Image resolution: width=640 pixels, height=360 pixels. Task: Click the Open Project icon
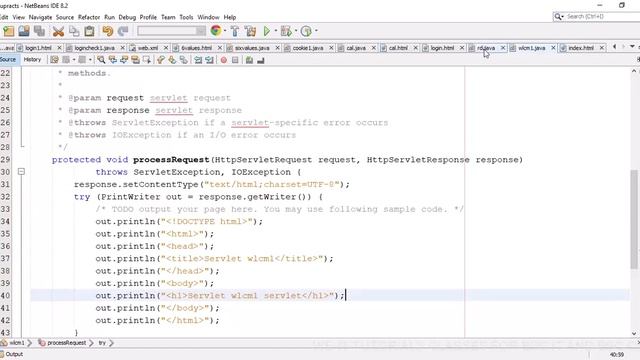tap(24, 31)
